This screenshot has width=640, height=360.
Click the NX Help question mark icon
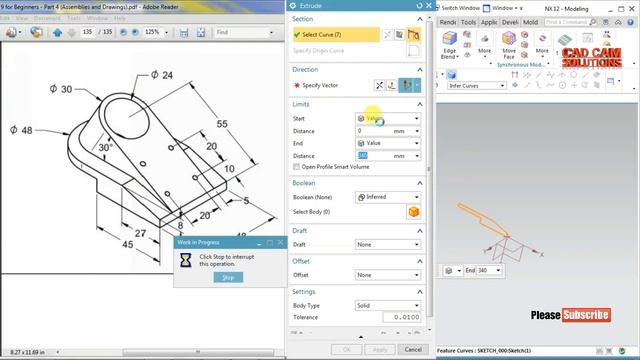pos(631,22)
